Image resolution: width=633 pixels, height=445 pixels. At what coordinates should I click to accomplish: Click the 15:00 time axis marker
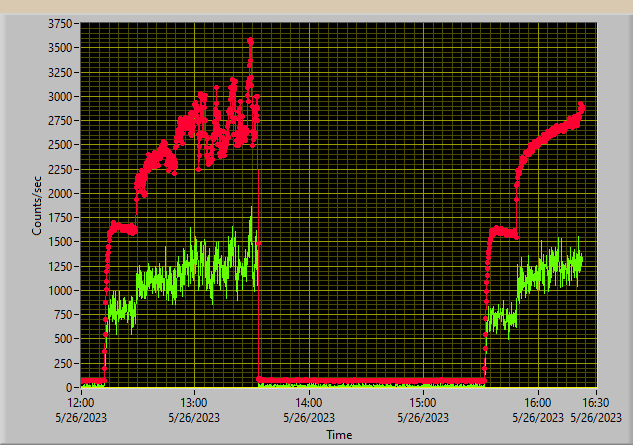click(x=423, y=403)
